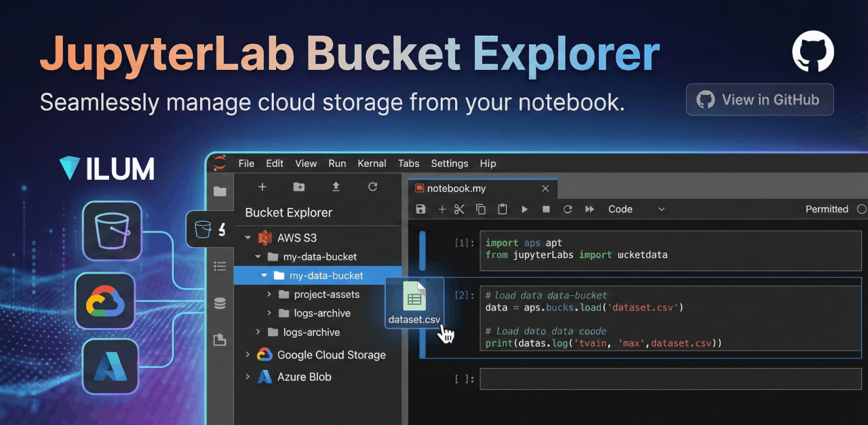This screenshot has width=868, height=425.
Task: Open the database sidebar icon
Action: [220, 303]
